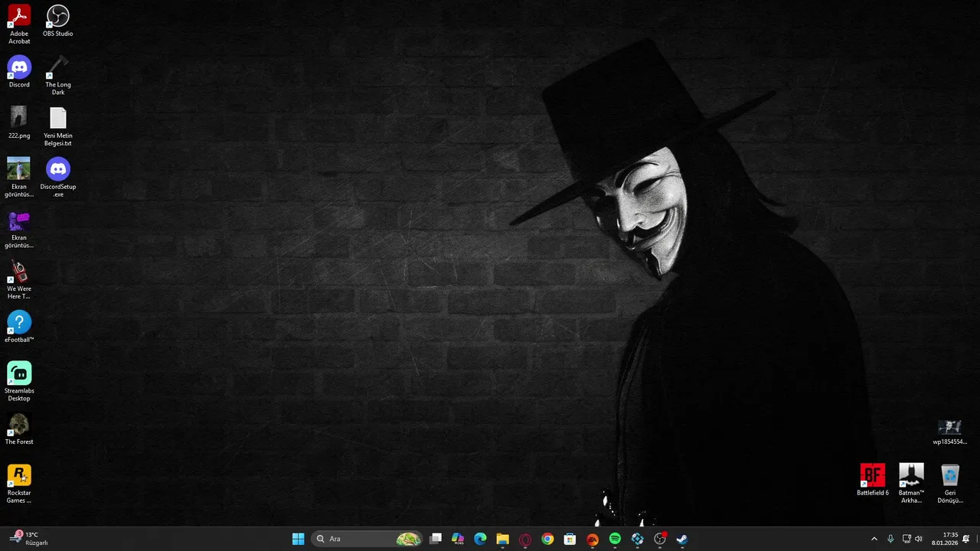Click the microphone icon in system tray
The image size is (980, 551).
coord(890,539)
